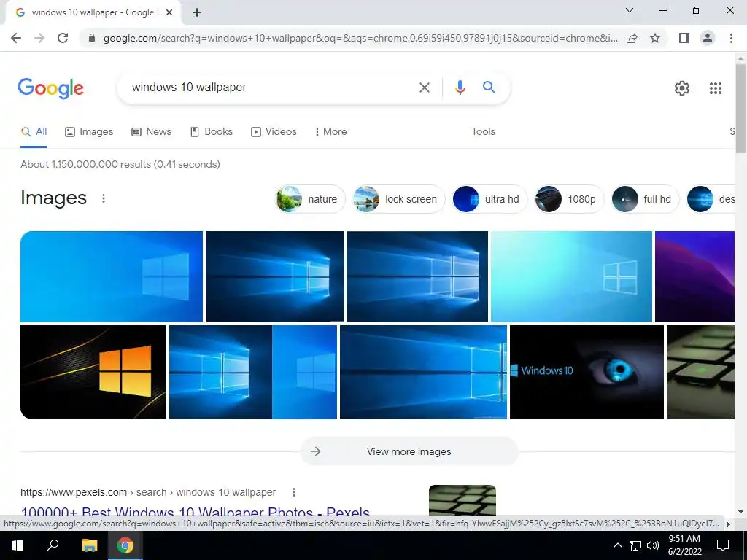Open the notifications action center
Screen dimensions: 747x560
tap(723, 545)
